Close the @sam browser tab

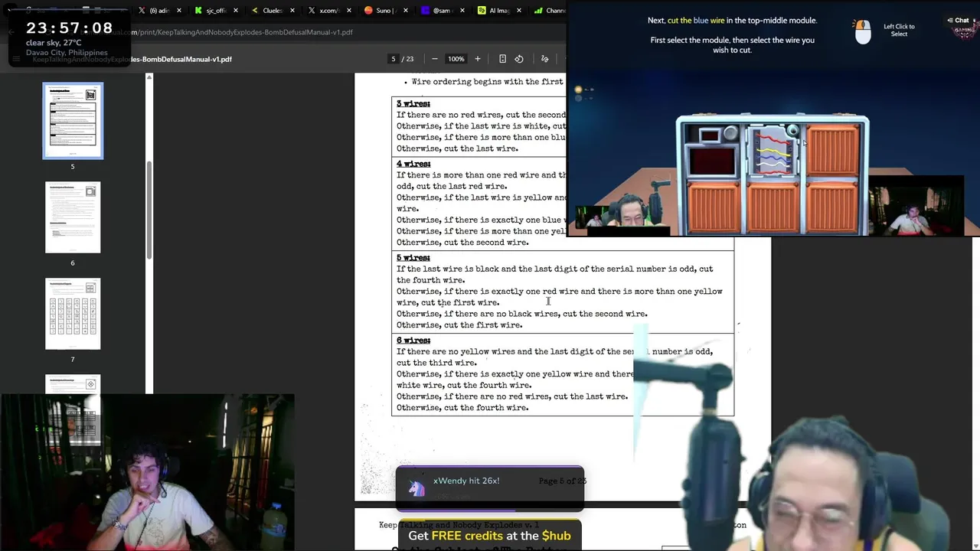pos(462,11)
